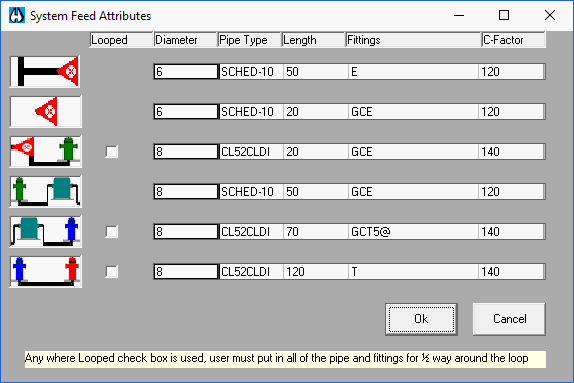
Task: Click the length field showing 70
Action: coord(316,231)
